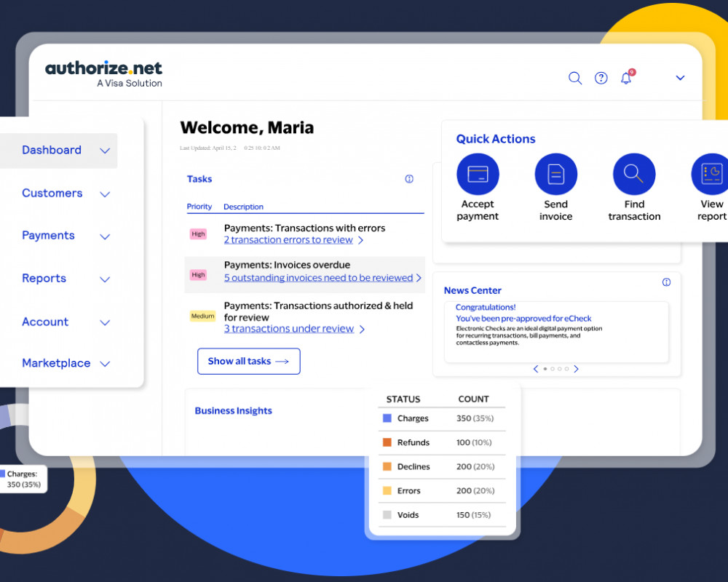
Task: Click the High badge for Invoices overdue
Action: 198,275
